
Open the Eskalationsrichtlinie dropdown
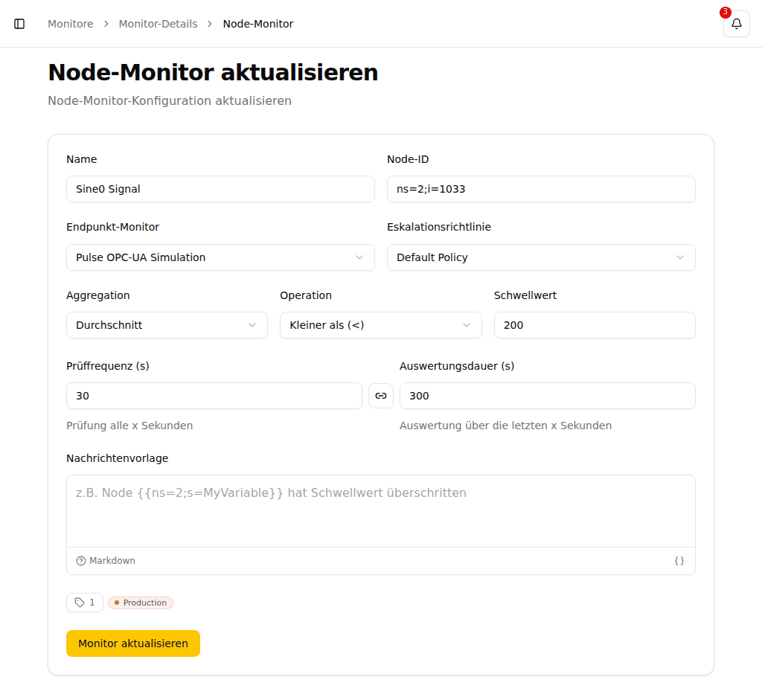click(541, 257)
